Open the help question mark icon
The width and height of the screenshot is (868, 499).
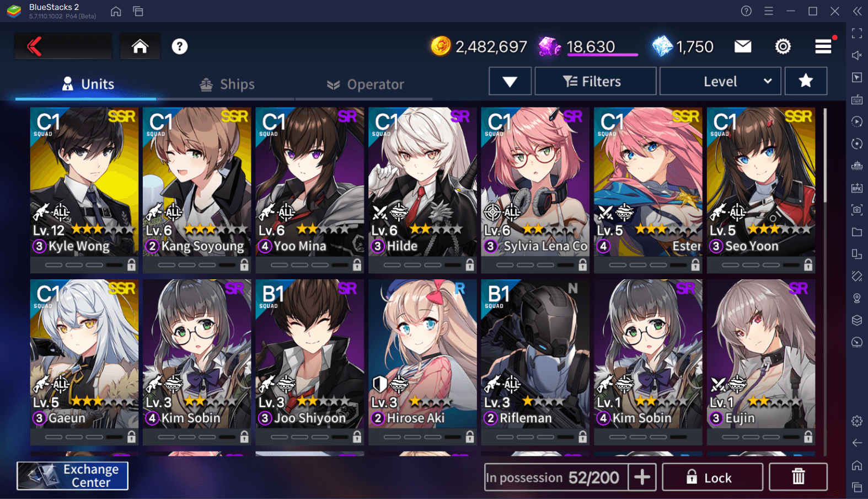(179, 46)
